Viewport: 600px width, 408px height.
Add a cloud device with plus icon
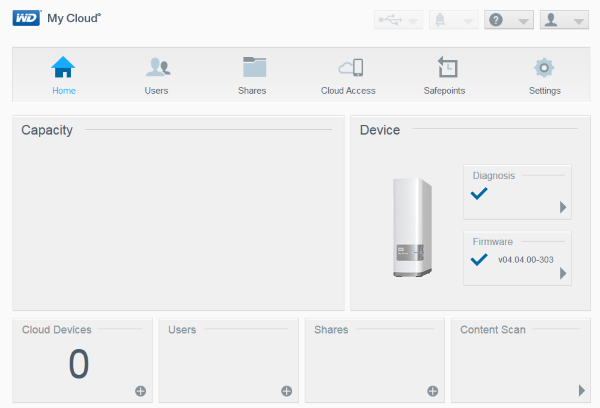tap(140, 391)
